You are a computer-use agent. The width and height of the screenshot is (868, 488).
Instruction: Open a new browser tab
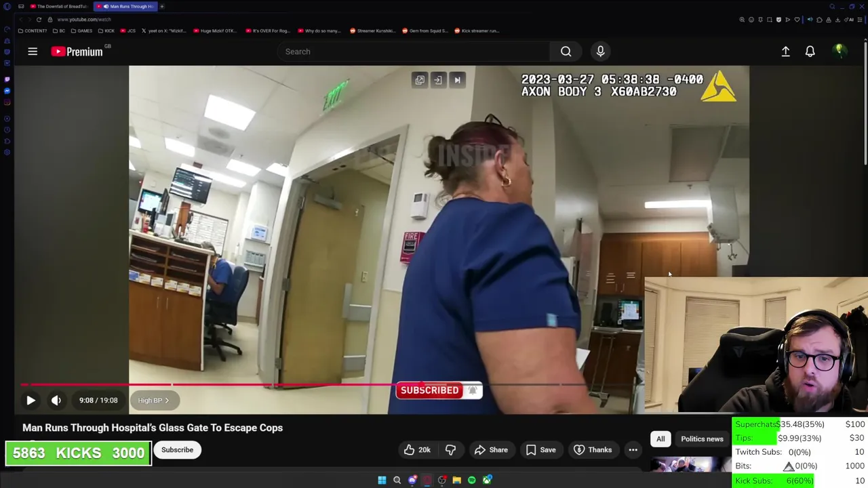(x=162, y=6)
